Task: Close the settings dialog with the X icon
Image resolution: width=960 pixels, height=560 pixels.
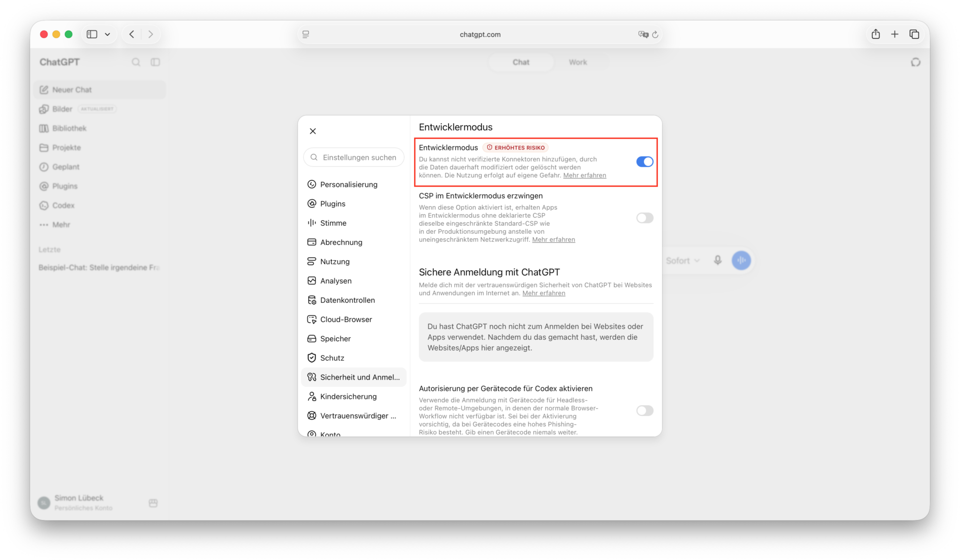Action: pyautogui.click(x=312, y=131)
